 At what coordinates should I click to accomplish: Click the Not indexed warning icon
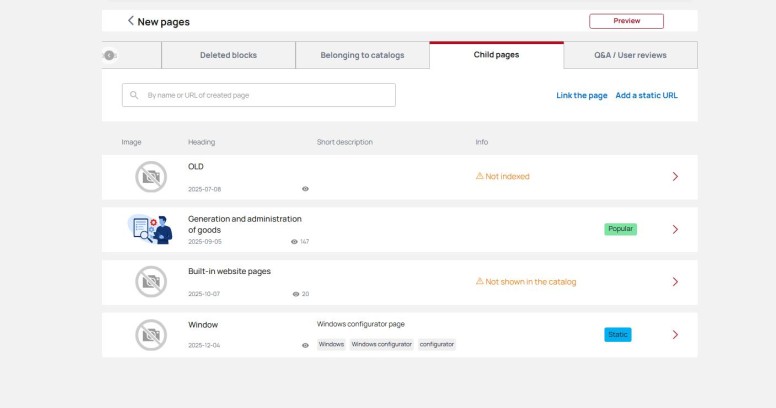point(480,176)
